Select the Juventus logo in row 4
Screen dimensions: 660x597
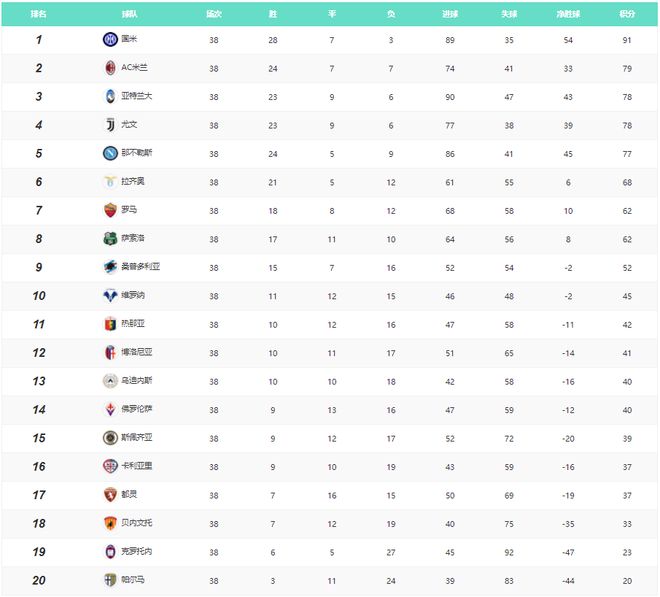coord(110,125)
